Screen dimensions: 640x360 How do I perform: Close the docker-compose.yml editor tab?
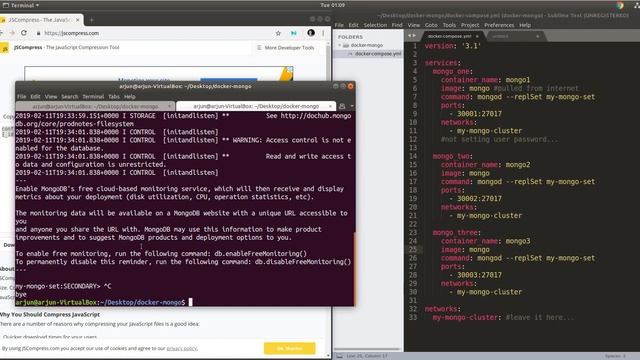[x=477, y=36]
